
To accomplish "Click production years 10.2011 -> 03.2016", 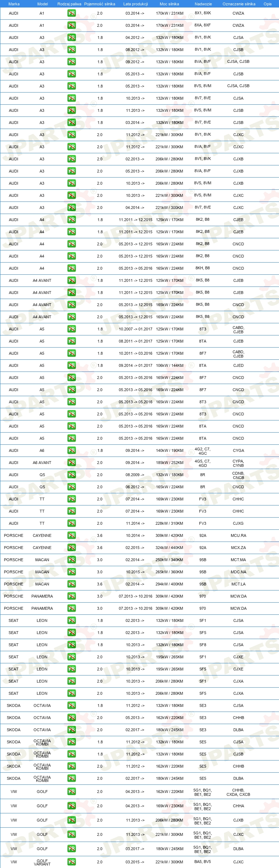I will pyautogui.click(x=136, y=353).
